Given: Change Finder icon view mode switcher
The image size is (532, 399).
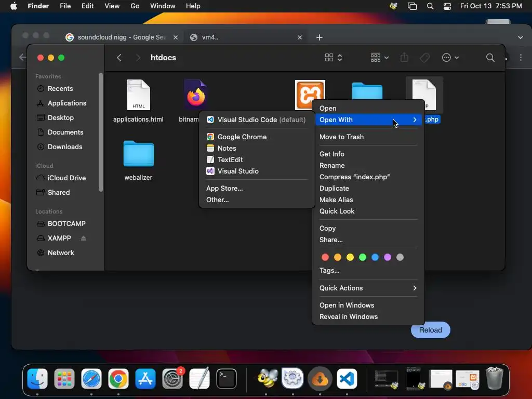Looking at the screenshot, I should coord(333,58).
